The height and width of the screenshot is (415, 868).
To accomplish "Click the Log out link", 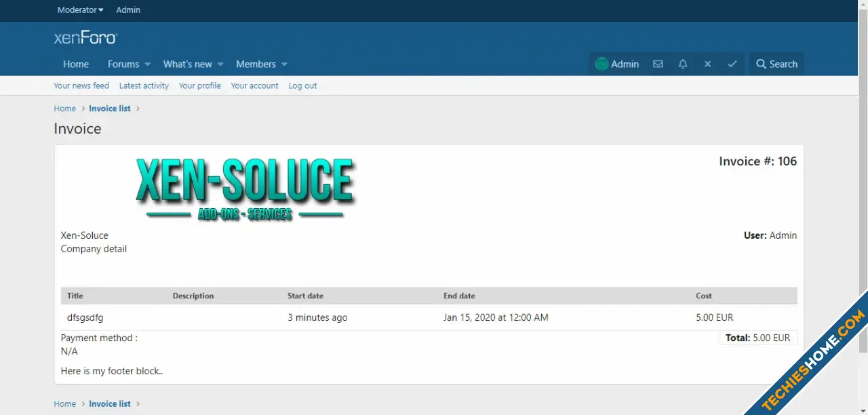I will tap(302, 86).
